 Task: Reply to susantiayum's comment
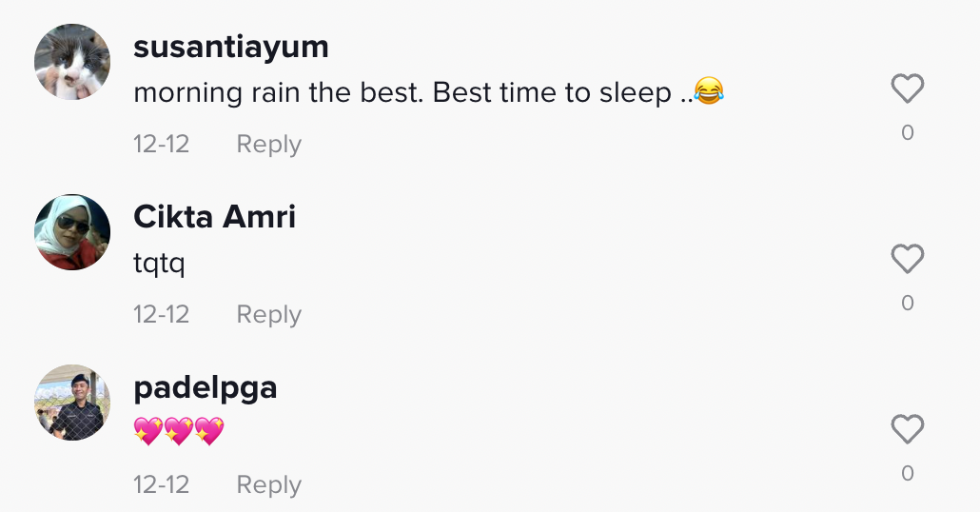click(x=268, y=145)
